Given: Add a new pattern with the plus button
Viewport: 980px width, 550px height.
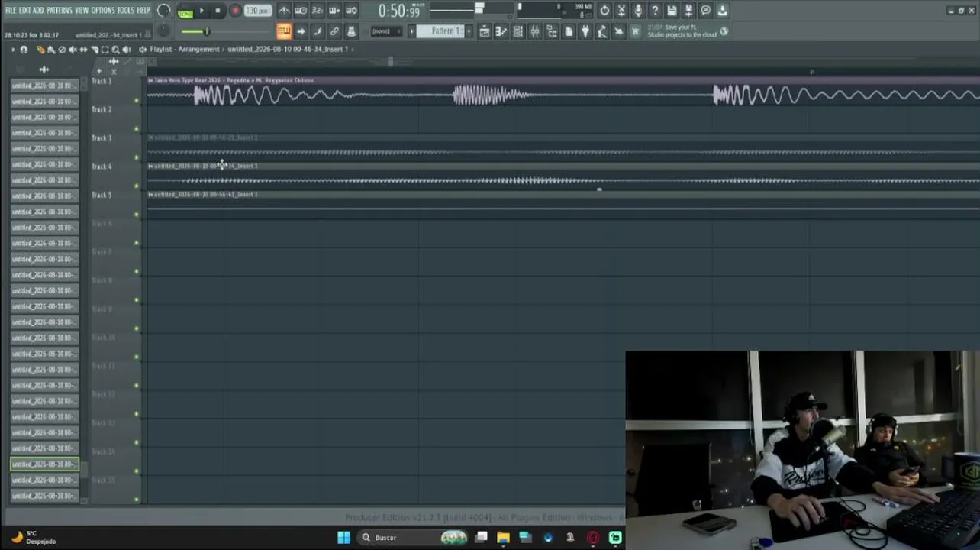Looking at the screenshot, I should (469, 31).
